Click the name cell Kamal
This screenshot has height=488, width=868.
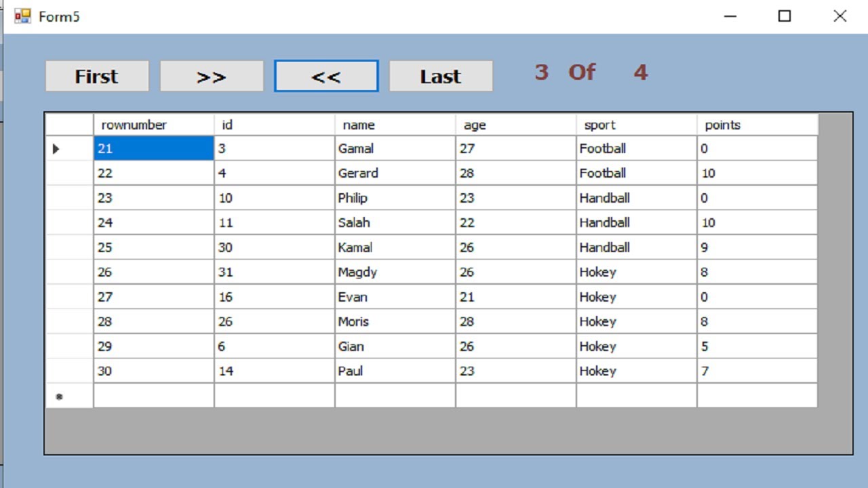tap(395, 247)
